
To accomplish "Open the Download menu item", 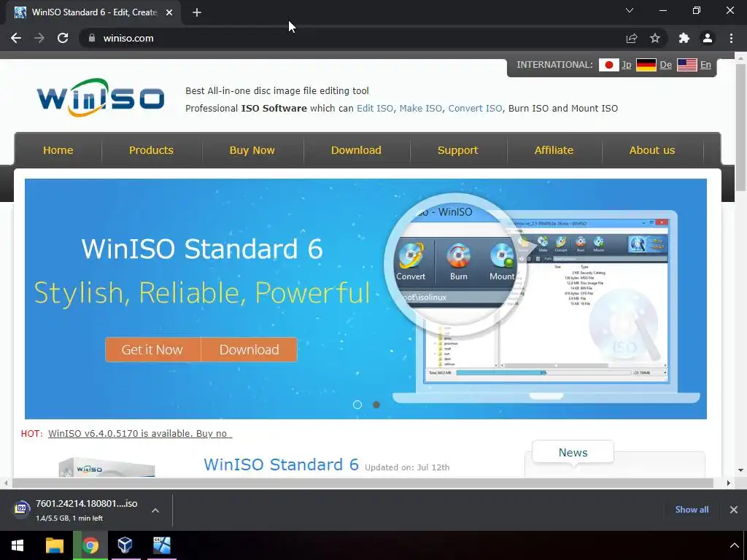I will [356, 150].
